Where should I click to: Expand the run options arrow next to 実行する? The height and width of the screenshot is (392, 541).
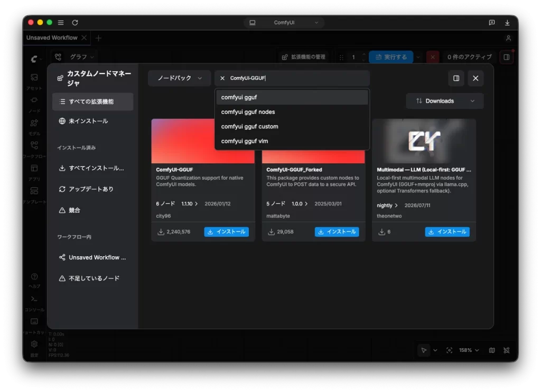click(418, 57)
